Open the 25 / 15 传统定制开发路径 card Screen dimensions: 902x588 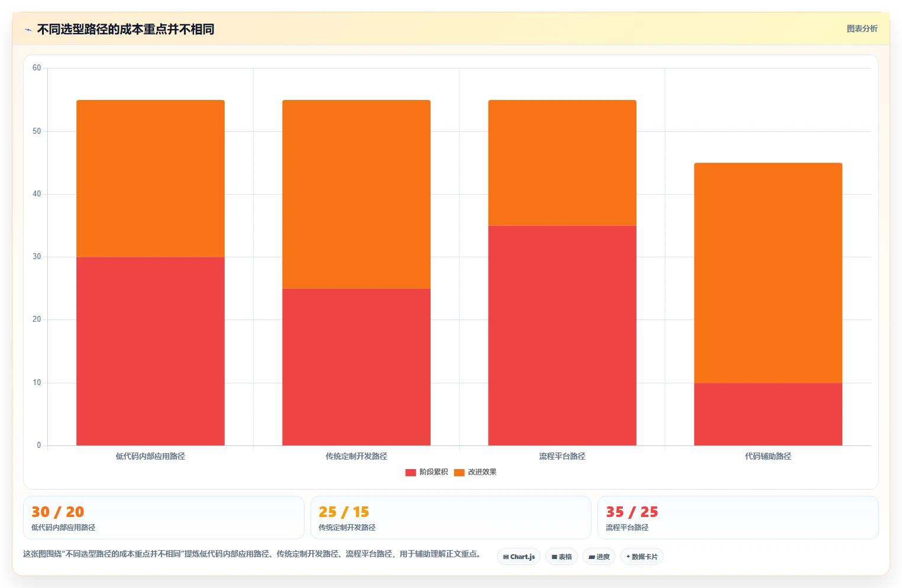coord(451,518)
